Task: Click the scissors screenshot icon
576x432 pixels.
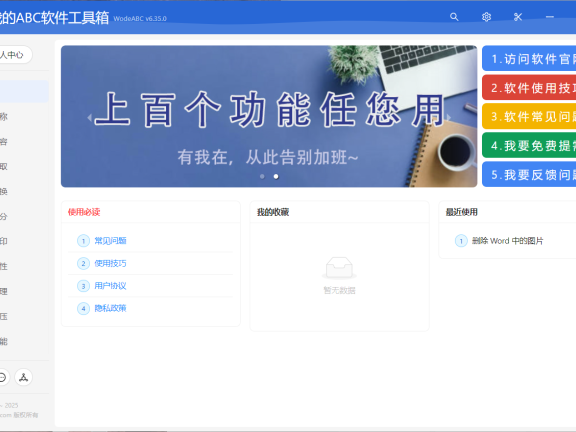Action: tap(518, 17)
